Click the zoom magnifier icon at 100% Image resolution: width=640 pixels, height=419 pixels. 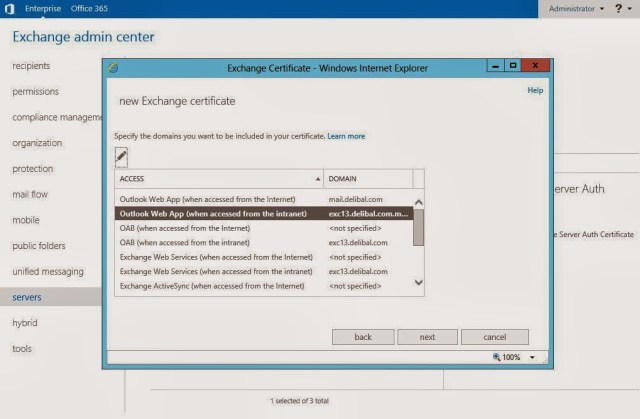[x=497, y=357]
